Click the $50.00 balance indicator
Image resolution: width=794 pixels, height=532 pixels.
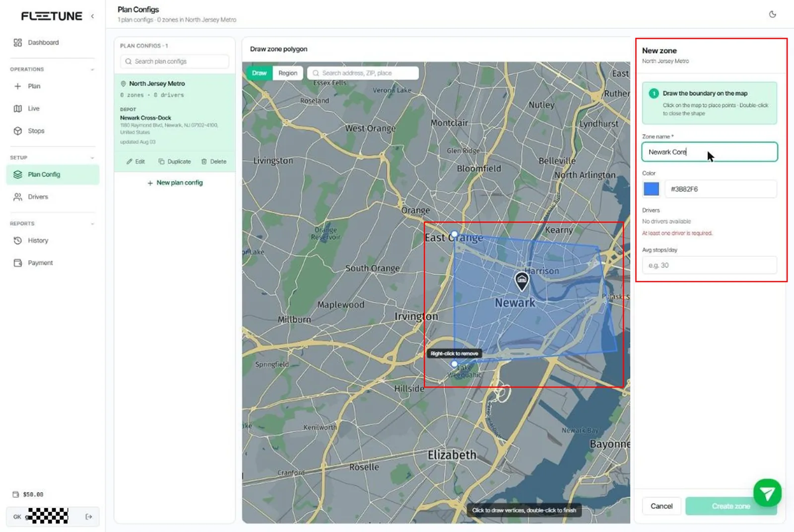28,494
